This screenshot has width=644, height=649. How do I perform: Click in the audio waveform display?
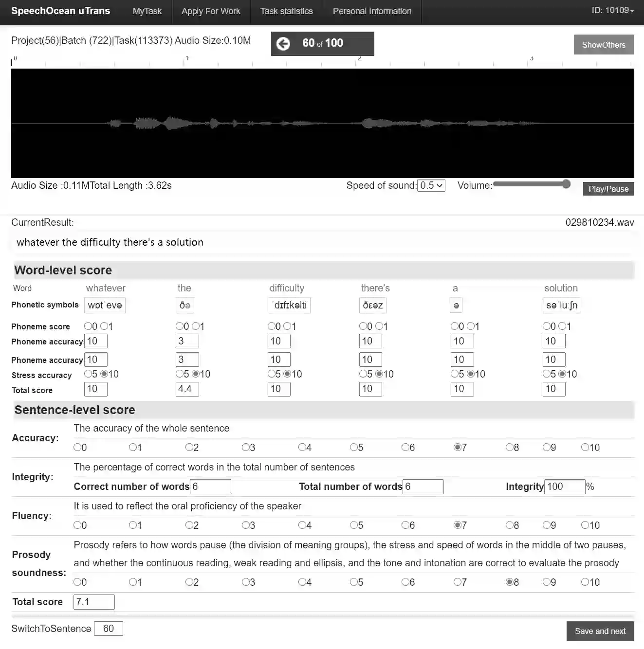point(322,123)
